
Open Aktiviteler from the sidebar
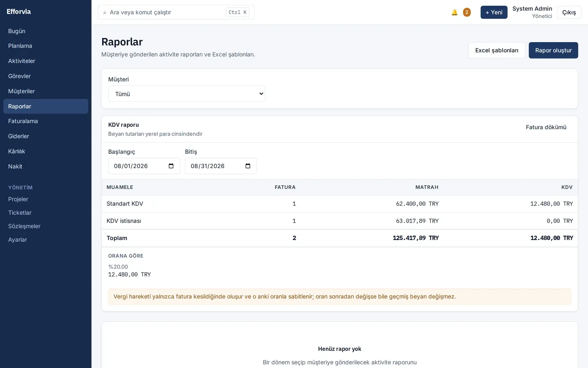[x=46, y=61]
